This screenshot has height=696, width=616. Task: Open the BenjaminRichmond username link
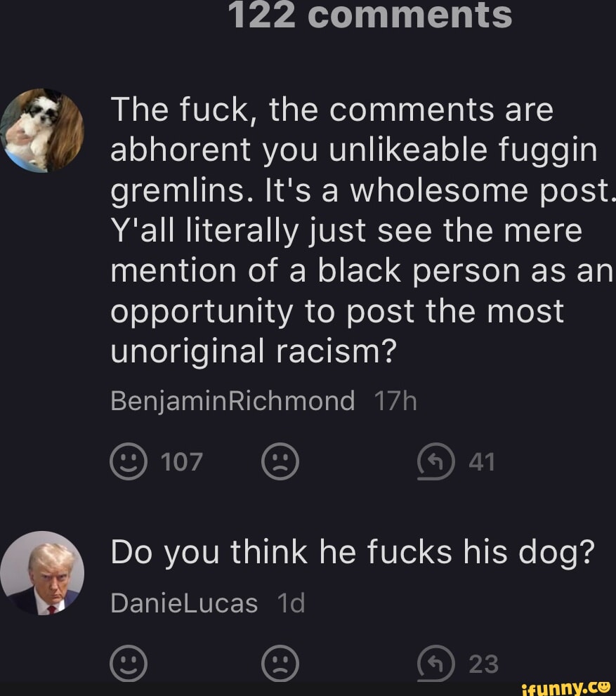click(x=232, y=402)
